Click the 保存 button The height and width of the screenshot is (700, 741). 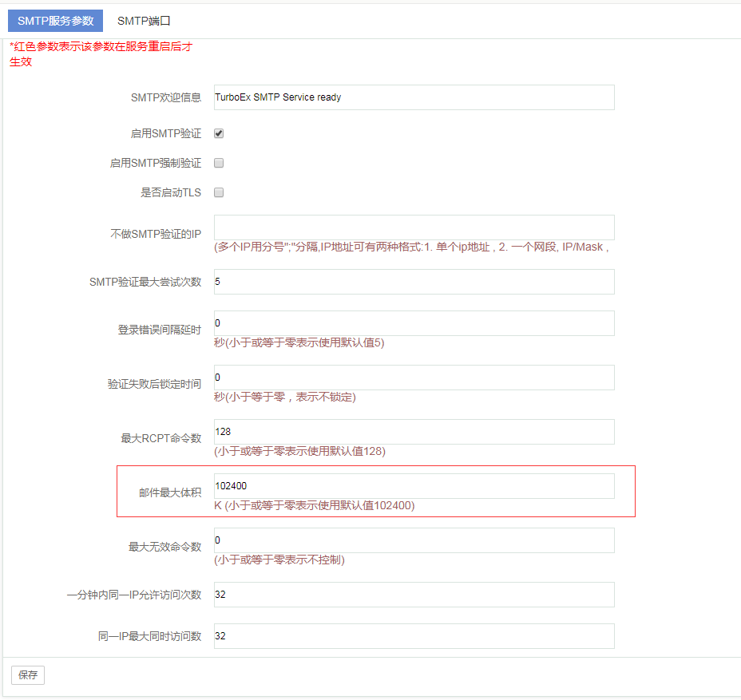point(28,674)
